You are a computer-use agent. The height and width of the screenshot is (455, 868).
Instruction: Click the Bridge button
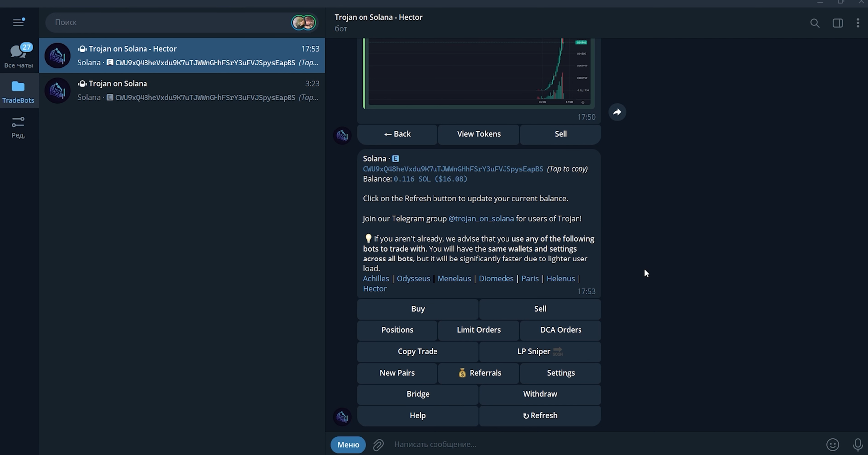click(x=418, y=394)
